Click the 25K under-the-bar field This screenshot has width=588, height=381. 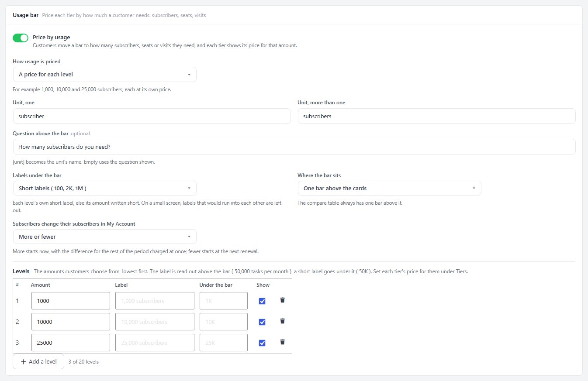pyautogui.click(x=224, y=343)
